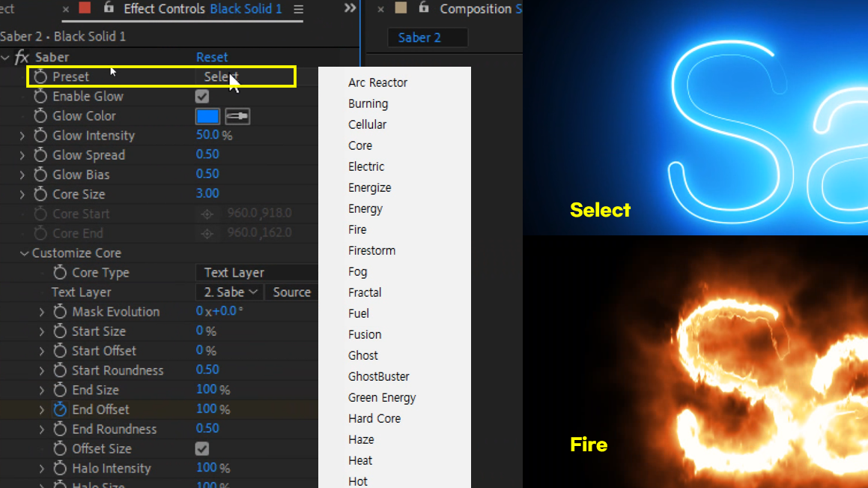
Task: Click the Glow Color eyedropper icon
Action: [237, 116]
